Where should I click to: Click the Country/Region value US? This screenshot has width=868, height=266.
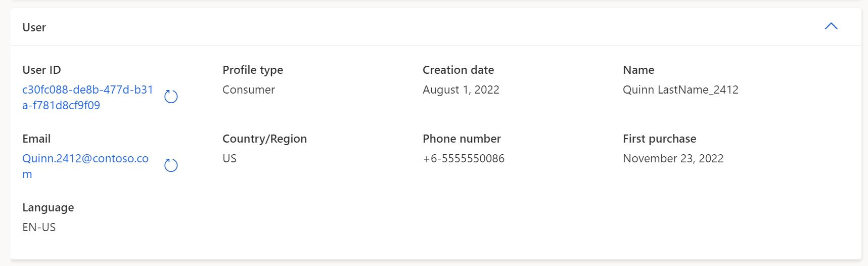pyautogui.click(x=230, y=158)
